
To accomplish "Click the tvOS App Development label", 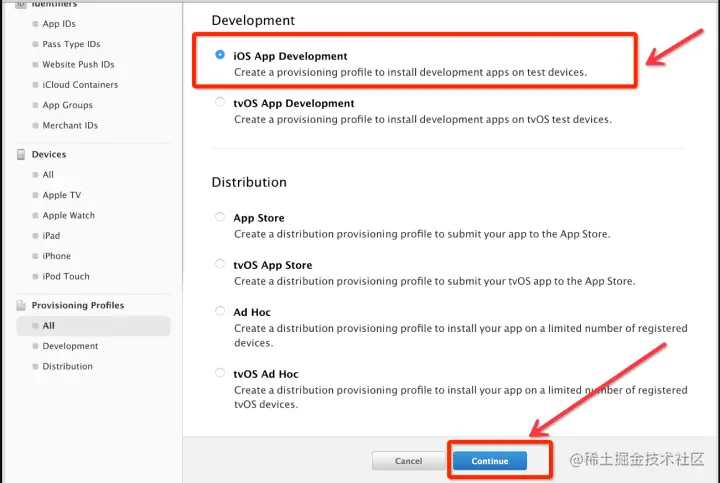I will [x=294, y=103].
